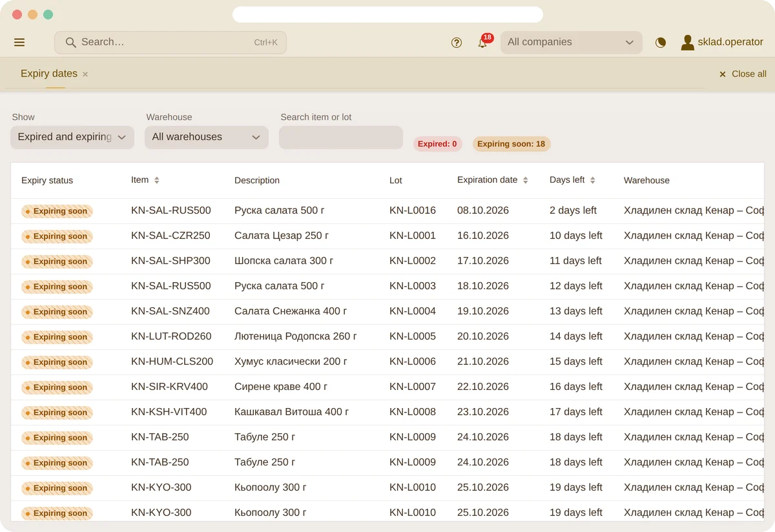Screen dimensions: 775x532
Task: Open the All companies dropdown
Action: (x=572, y=43)
